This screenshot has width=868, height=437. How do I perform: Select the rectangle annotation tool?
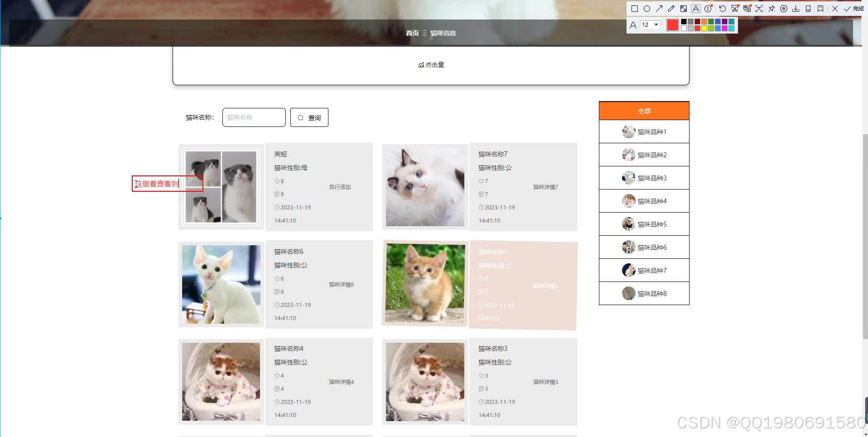pyautogui.click(x=635, y=8)
